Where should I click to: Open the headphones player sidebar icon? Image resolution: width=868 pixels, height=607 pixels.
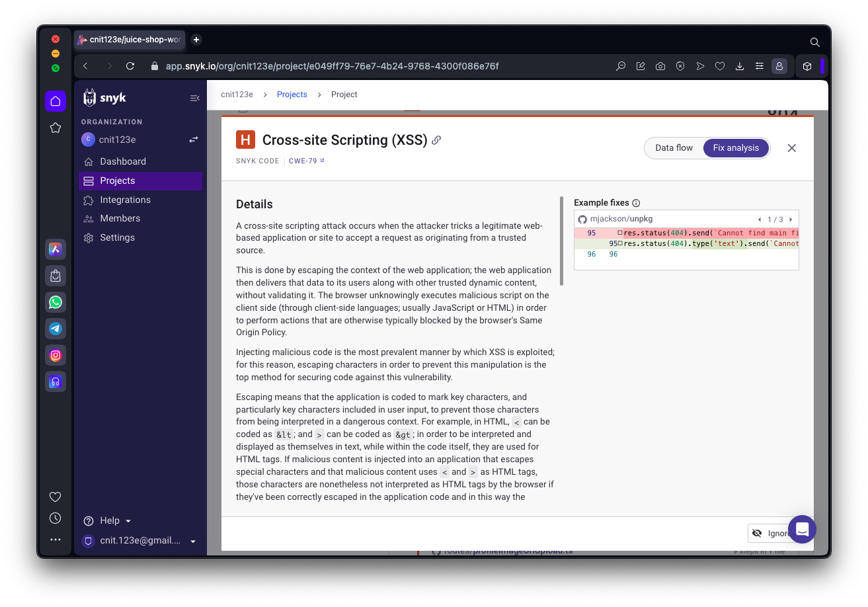coord(56,382)
